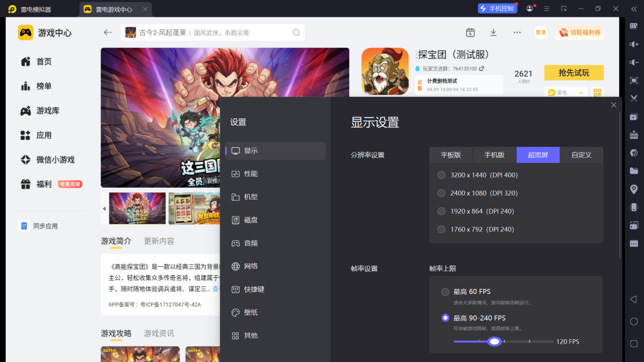Click the game search input field
The image size is (644, 362).
tap(213, 32)
